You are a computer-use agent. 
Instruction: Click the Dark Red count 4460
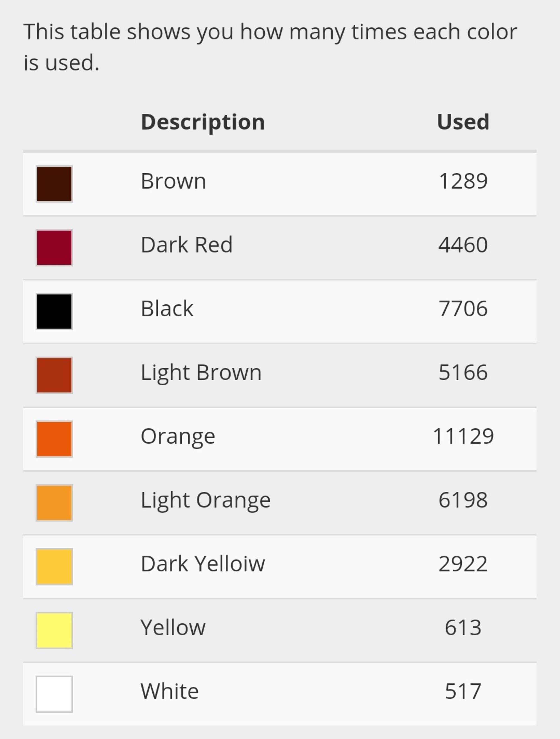(x=463, y=245)
